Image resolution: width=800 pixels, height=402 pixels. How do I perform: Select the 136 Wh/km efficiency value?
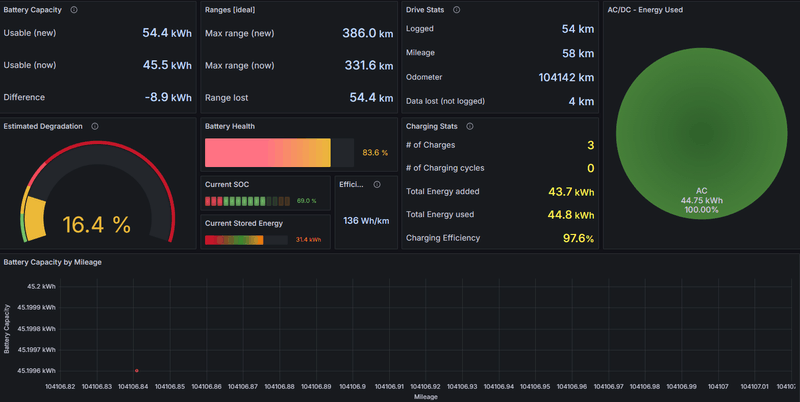point(366,221)
